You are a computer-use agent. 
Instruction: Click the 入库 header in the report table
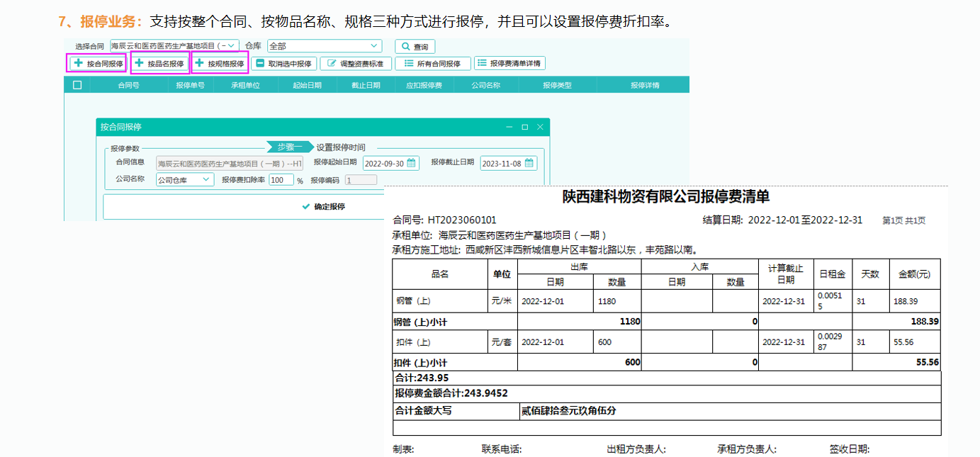pyautogui.click(x=700, y=267)
